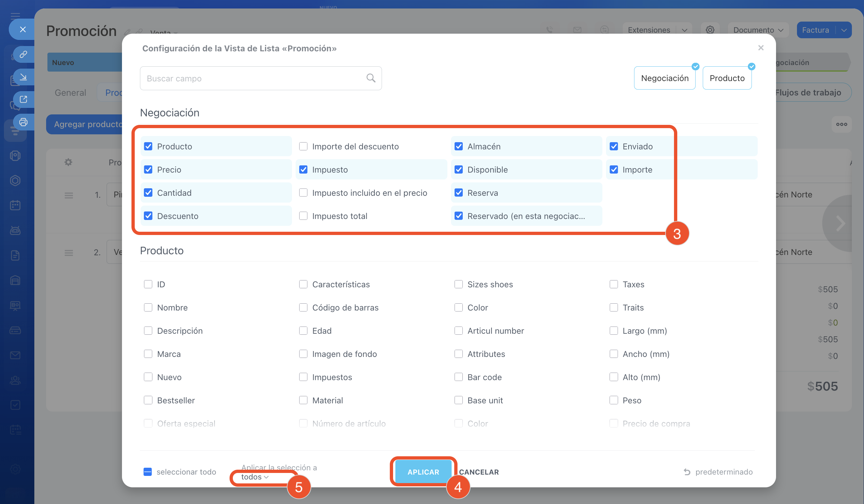The width and height of the screenshot is (864, 504).
Task: Click the predeterminado reset arrow icon
Action: coord(687,472)
